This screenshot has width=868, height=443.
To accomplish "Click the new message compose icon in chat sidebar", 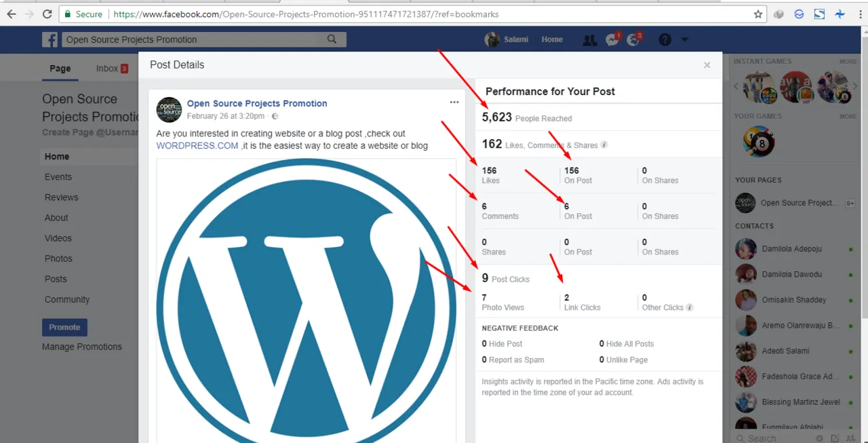I will (x=835, y=438).
